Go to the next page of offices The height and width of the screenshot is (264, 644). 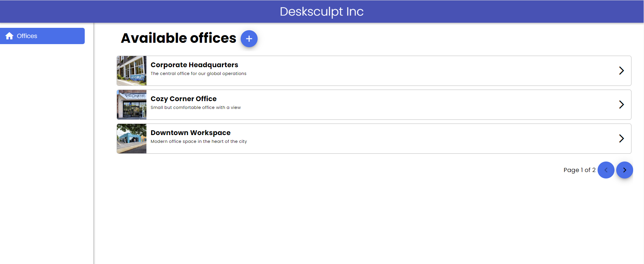coord(624,170)
